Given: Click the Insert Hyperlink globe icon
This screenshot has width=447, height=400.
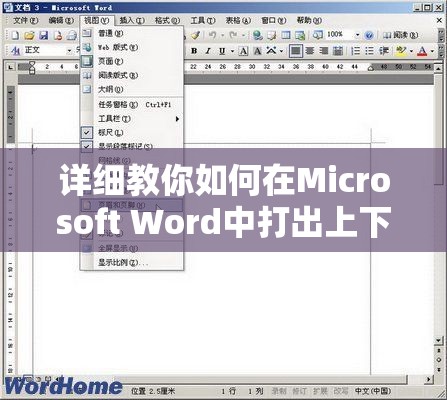Looking at the screenshot, I should coord(257,35).
